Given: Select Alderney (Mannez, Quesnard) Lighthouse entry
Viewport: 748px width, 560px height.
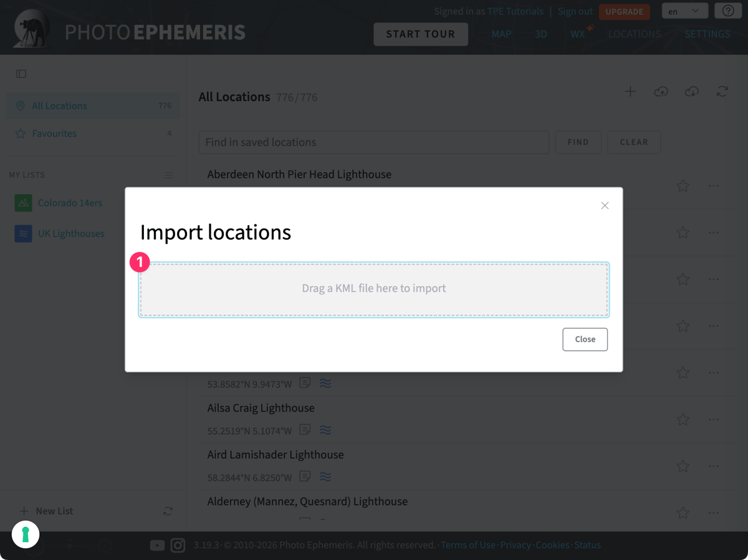Looking at the screenshot, I should 307,501.
